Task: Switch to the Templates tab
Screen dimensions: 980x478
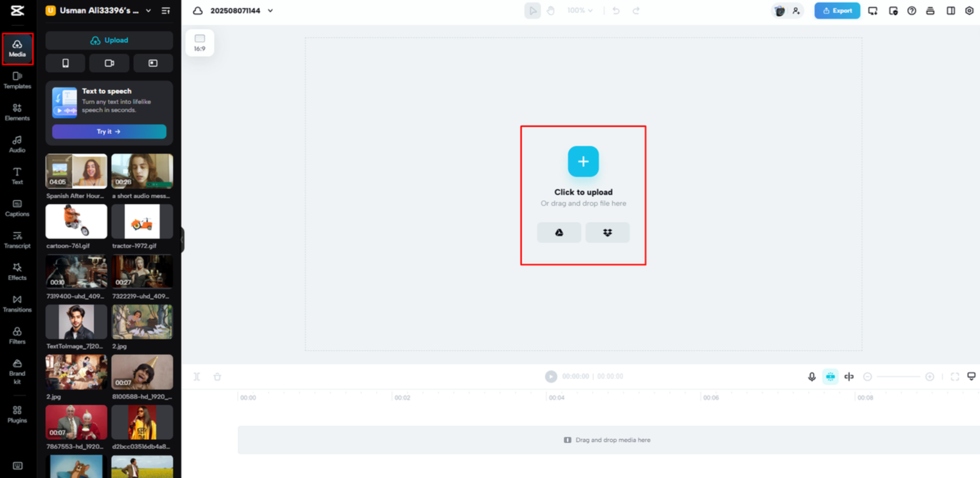Action: (17, 80)
